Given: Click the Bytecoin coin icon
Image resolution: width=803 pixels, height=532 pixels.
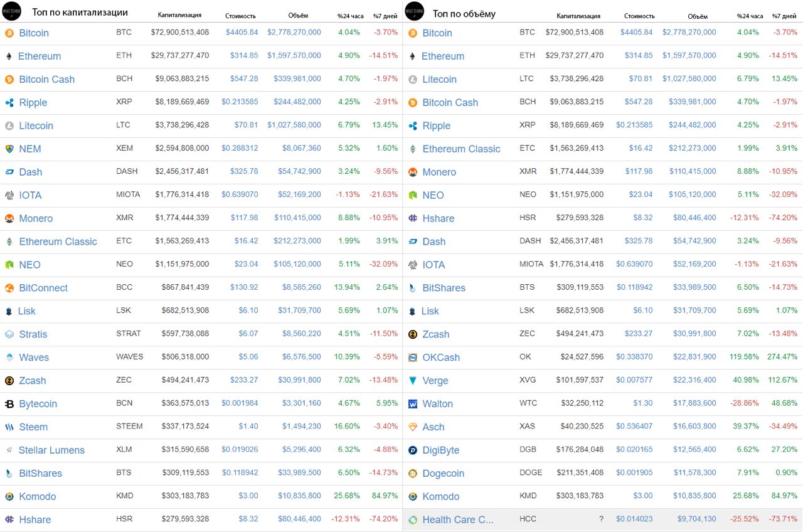Looking at the screenshot, I should coord(9,404).
